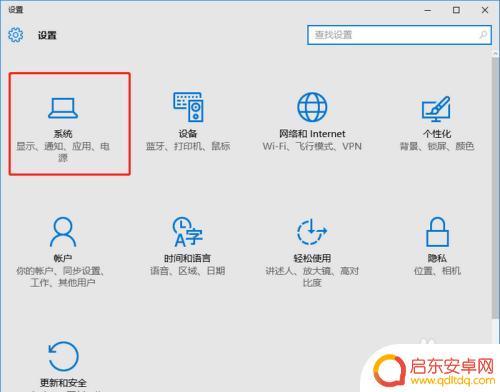Click the 位置、相机 description
Image resolution: width=500 pixels, height=392 pixels.
[x=437, y=271]
